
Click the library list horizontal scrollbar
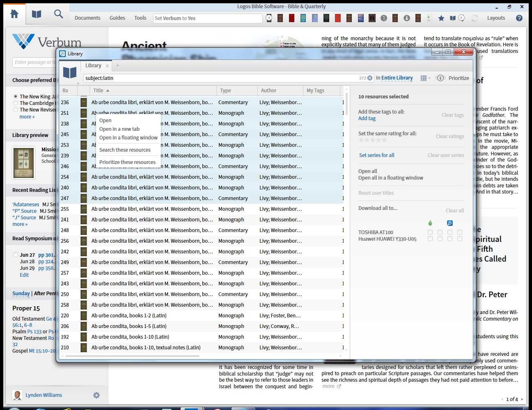coord(133,356)
